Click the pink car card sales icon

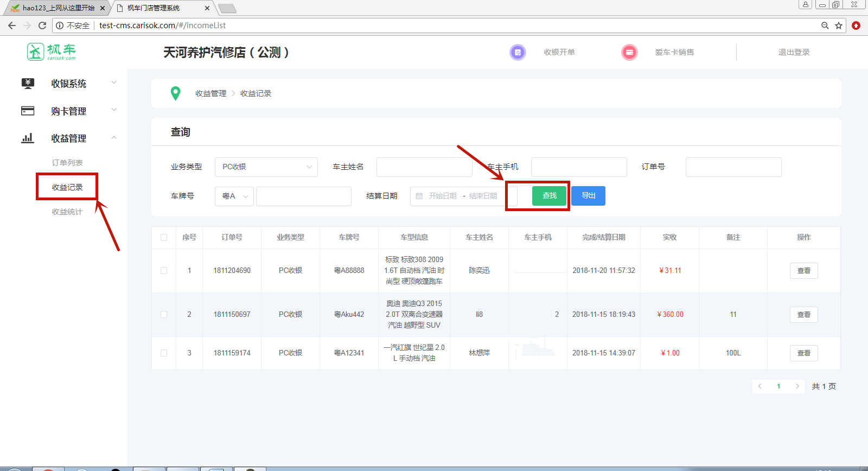click(x=629, y=53)
